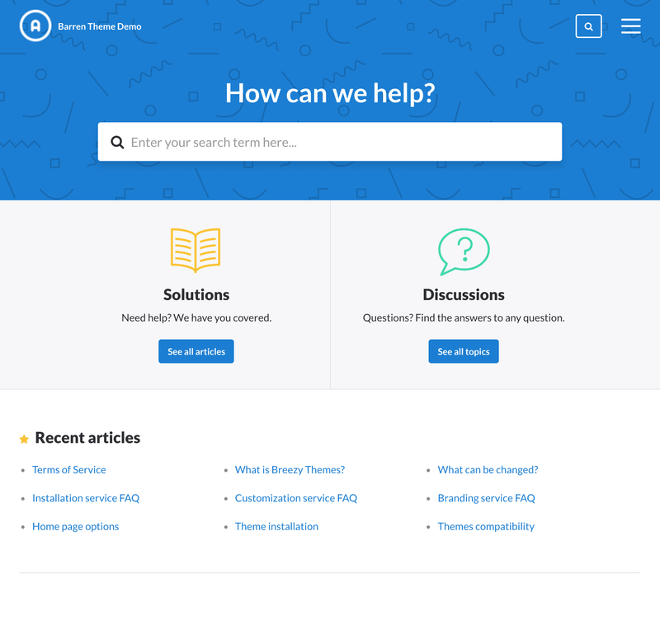
Task: Open the See all articles button
Action: point(196,350)
